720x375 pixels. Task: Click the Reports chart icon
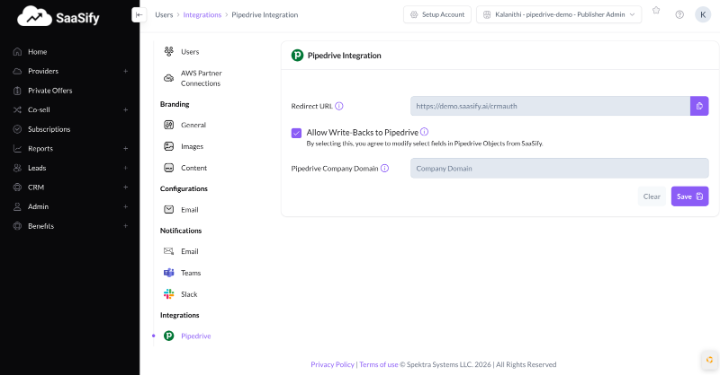[x=17, y=149]
